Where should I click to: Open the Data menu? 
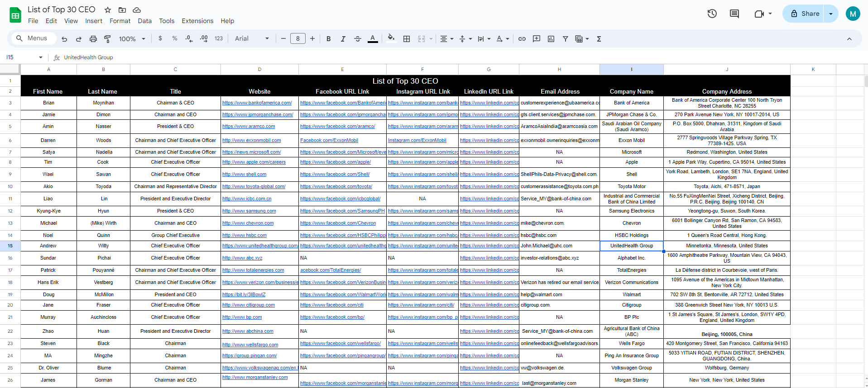pyautogui.click(x=145, y=21)
